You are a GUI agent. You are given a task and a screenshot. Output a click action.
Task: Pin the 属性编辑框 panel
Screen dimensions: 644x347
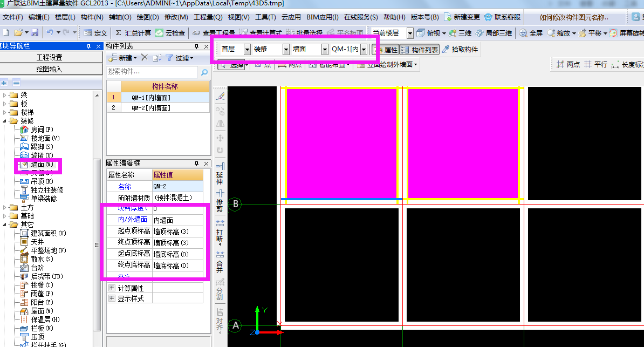point(197,164)
